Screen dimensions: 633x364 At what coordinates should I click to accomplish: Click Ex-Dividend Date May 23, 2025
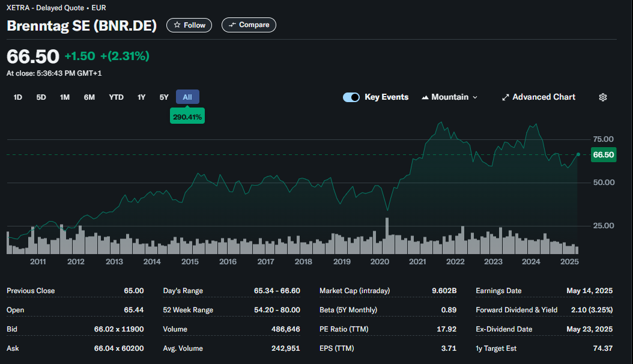coord(589,329)
